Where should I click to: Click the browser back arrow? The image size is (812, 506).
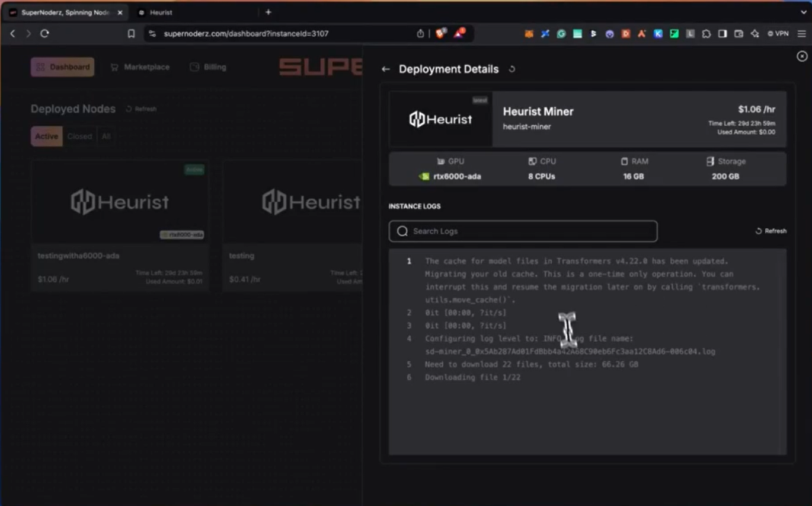[x=12, y=34]
